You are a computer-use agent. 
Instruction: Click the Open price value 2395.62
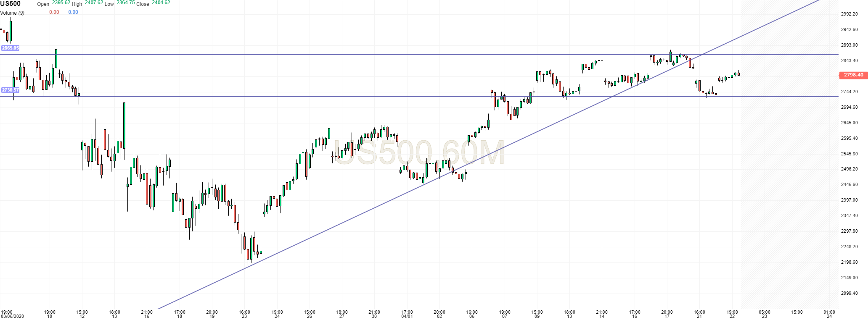point(61,3)
